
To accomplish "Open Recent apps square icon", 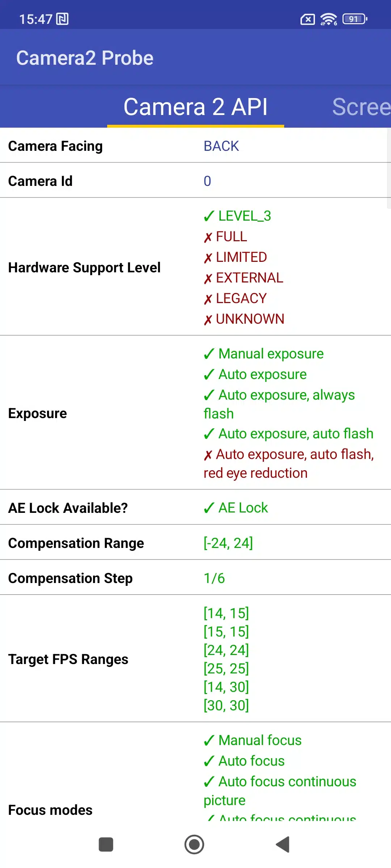I will click(106, 844).
